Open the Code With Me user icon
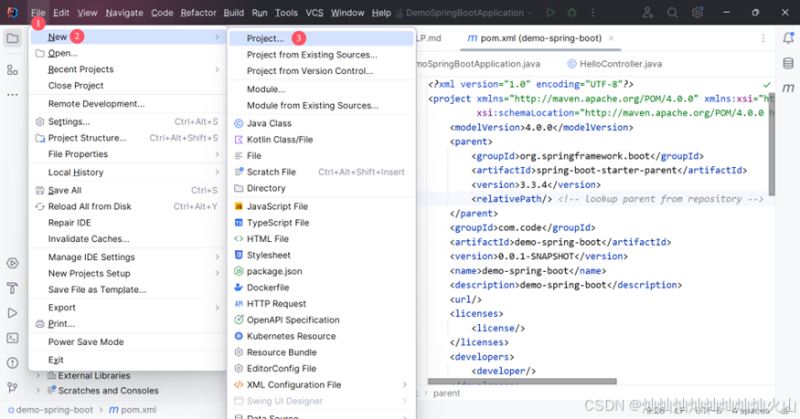 647,13
